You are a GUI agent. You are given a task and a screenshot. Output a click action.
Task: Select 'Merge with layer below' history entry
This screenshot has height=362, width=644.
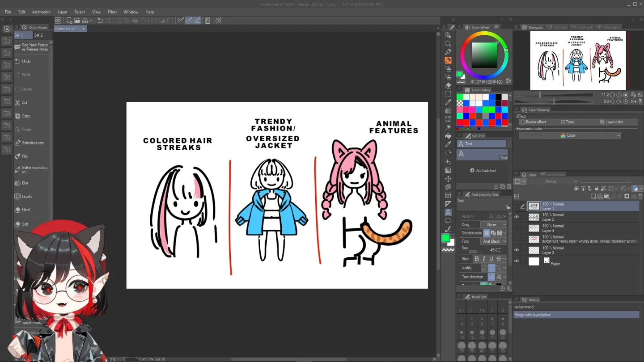pos(576,315)
